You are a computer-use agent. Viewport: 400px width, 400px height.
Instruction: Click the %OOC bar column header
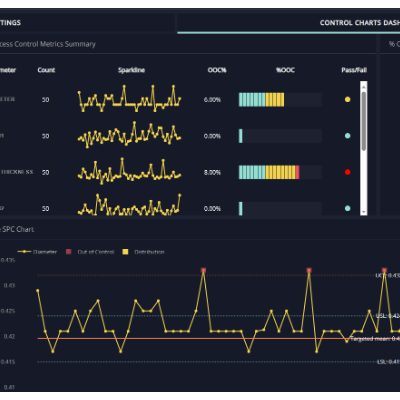pos(285,70)
